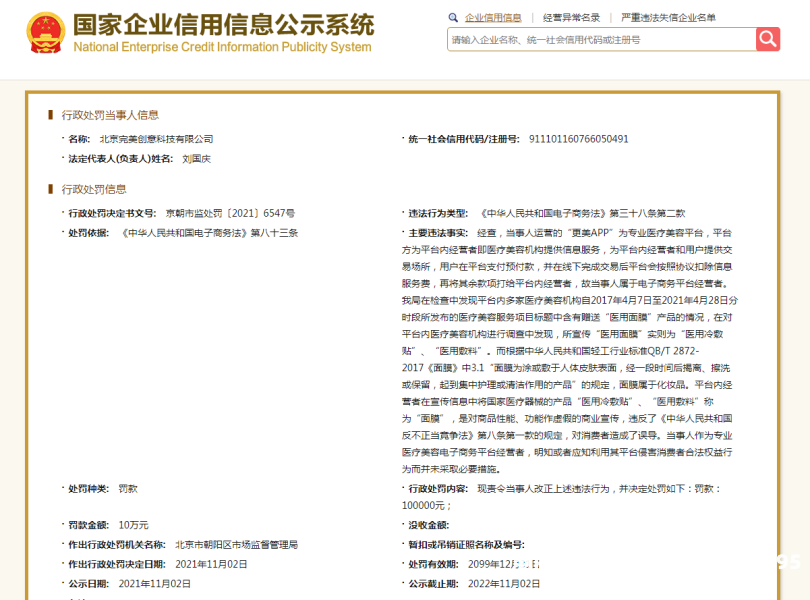The height and width of the screenshot is (600, 810).
Task: Select the 企业信用信息 tab
Action: coord(493,17)
